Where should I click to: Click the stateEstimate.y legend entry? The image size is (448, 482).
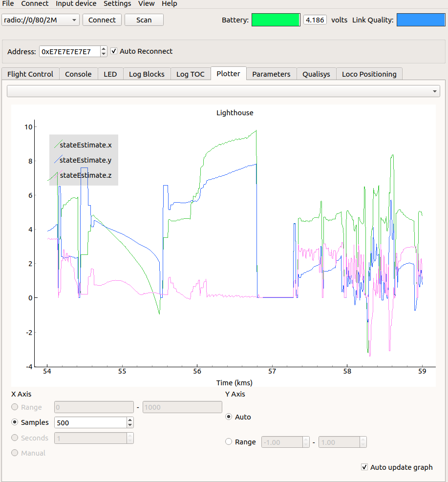coord(85,160)
